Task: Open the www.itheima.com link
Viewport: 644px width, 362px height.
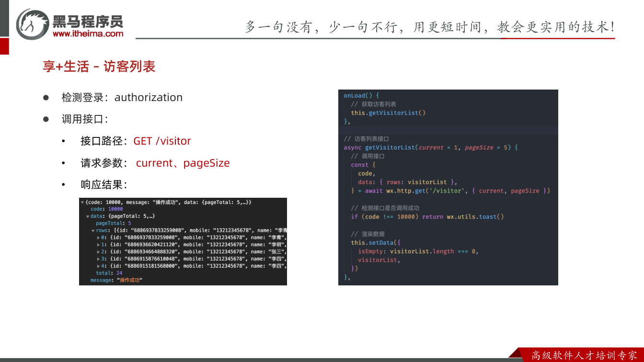Action: point(88,34)
